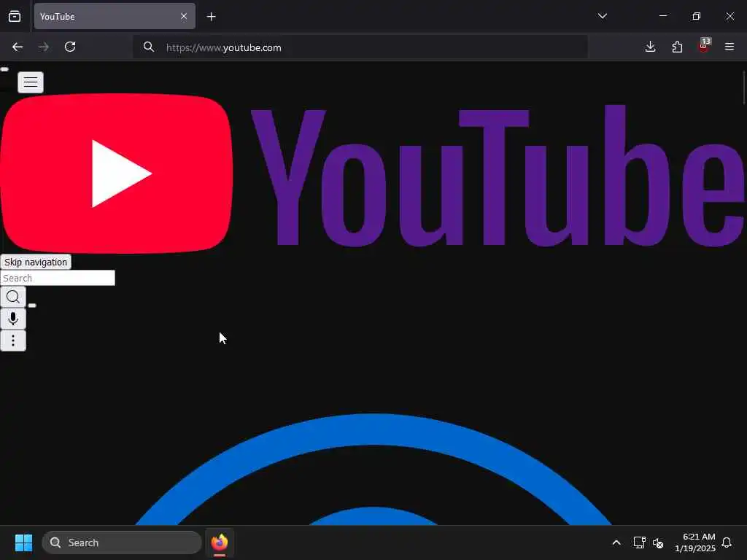Open the Firefox downloads panel

click(650, 47)
